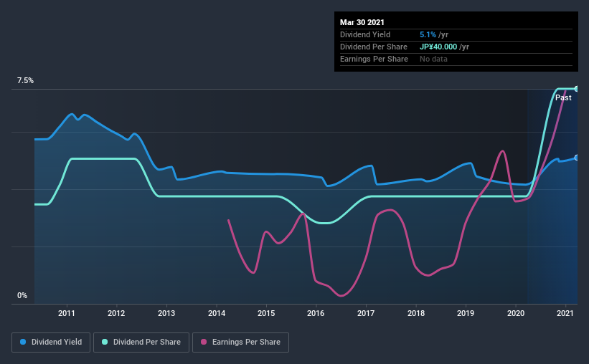Screen dimensions: 589x364
Task: Click the teal Dividend Per Share legend dot
Action: click(105, 342)
